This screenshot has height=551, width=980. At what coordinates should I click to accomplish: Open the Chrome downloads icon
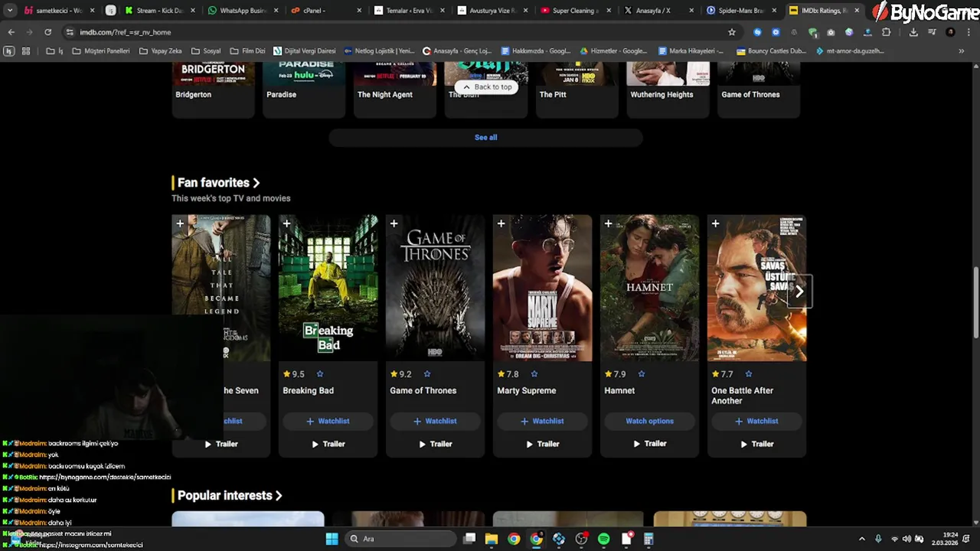click(x=913, y=32)
